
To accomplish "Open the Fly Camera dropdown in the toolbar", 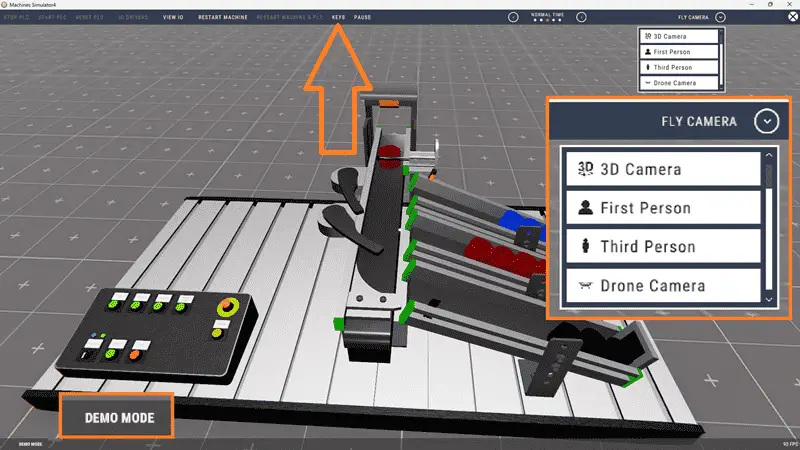I will tap(720, 17).
